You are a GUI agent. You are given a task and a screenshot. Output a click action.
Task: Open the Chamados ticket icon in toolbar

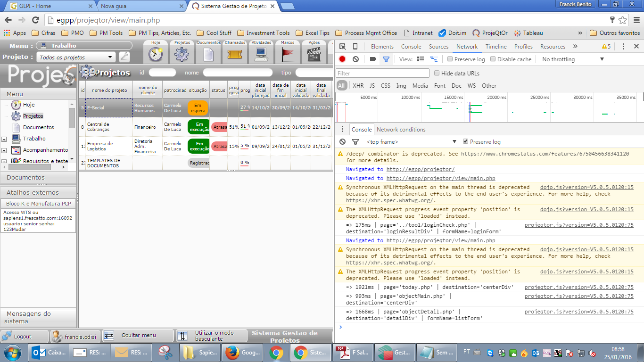234,54
